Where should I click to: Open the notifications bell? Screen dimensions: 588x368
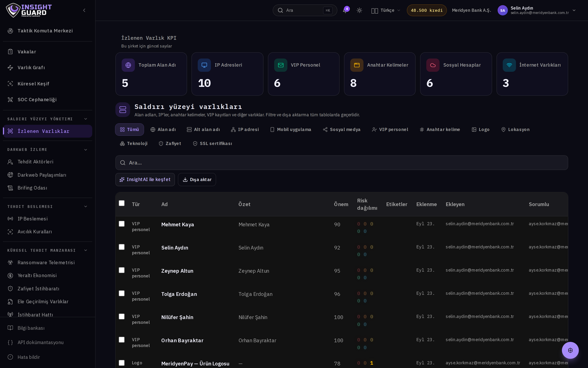click(x=345, y=10)
